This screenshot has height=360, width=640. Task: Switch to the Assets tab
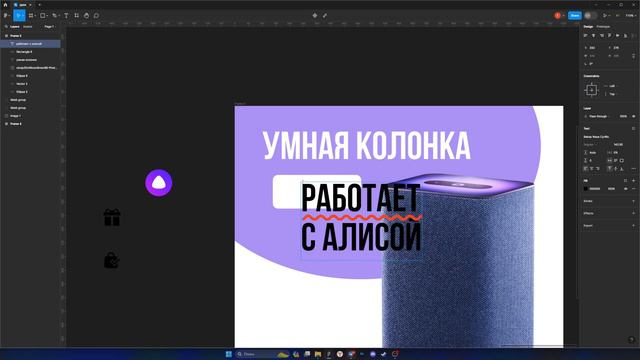pos(27,27)
